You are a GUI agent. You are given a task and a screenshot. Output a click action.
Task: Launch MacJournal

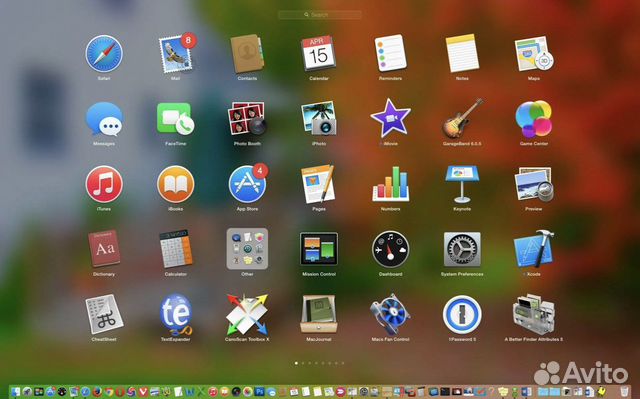pos(319,314)
